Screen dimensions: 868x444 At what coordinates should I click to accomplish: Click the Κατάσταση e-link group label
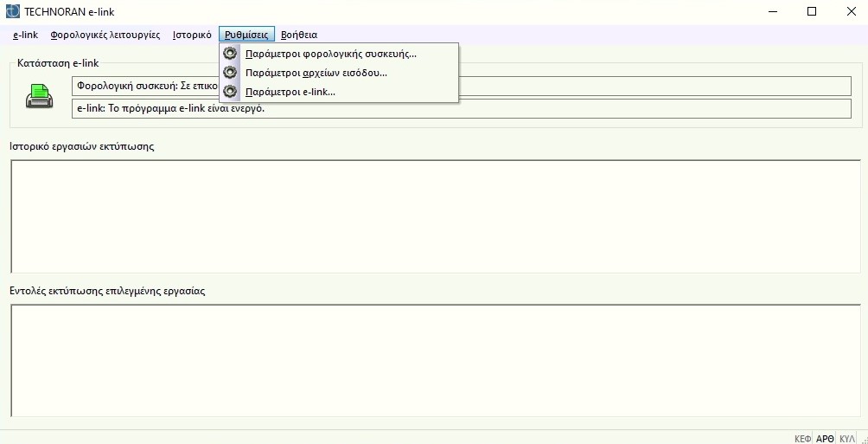pos(58,63)
